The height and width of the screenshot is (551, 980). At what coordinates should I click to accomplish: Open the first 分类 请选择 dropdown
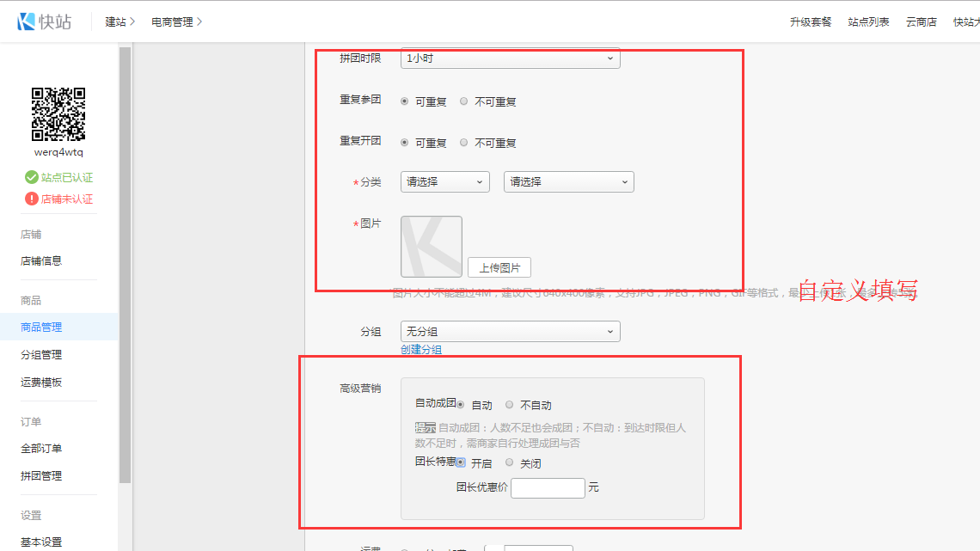pyautogui.click(x=444, y=182)
